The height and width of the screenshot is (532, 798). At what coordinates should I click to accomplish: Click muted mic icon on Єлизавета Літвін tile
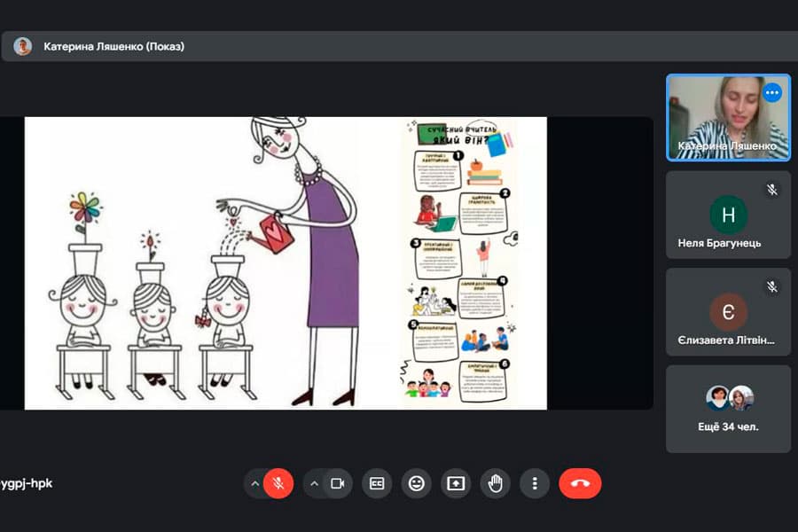coord(772,286)
